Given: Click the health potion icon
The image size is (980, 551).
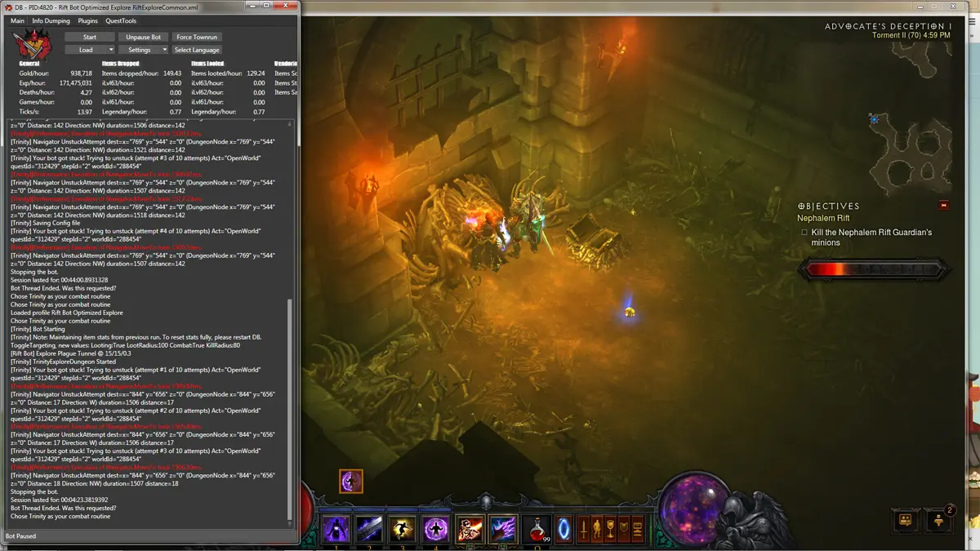Looking at the screenshot, I should [537, 530].
